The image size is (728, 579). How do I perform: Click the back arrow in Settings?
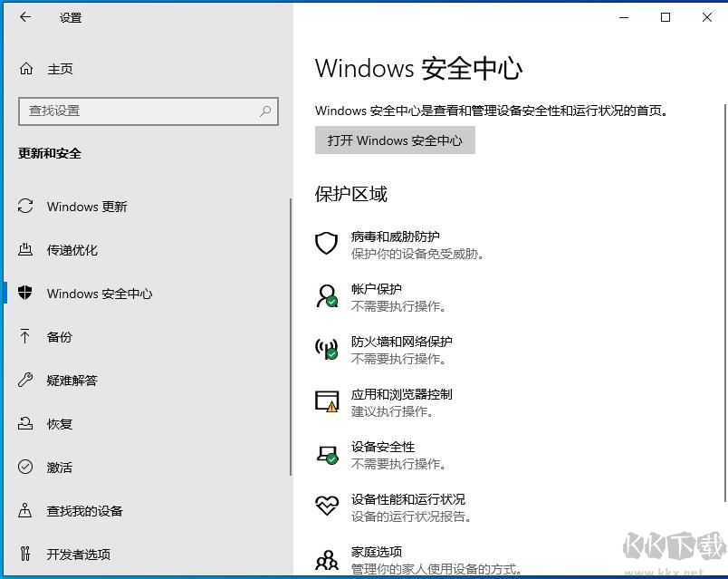pyautogui.click(x=25, y=17)
